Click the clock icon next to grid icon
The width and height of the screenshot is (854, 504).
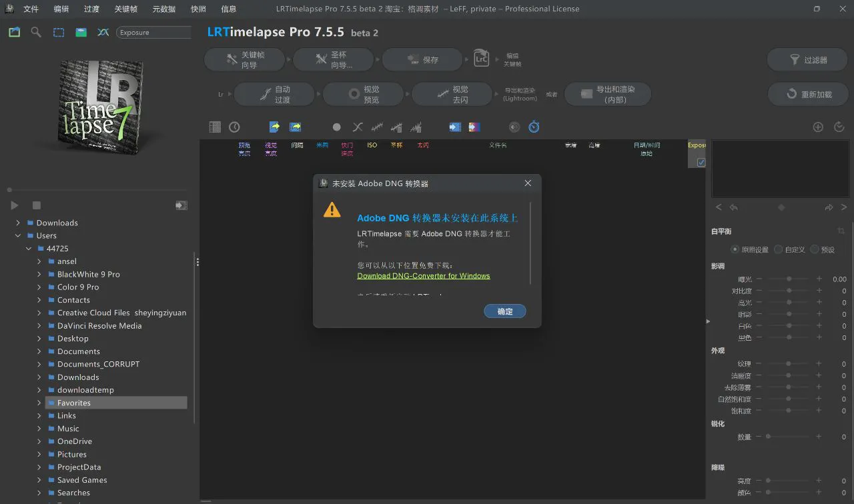coord(234,127)
